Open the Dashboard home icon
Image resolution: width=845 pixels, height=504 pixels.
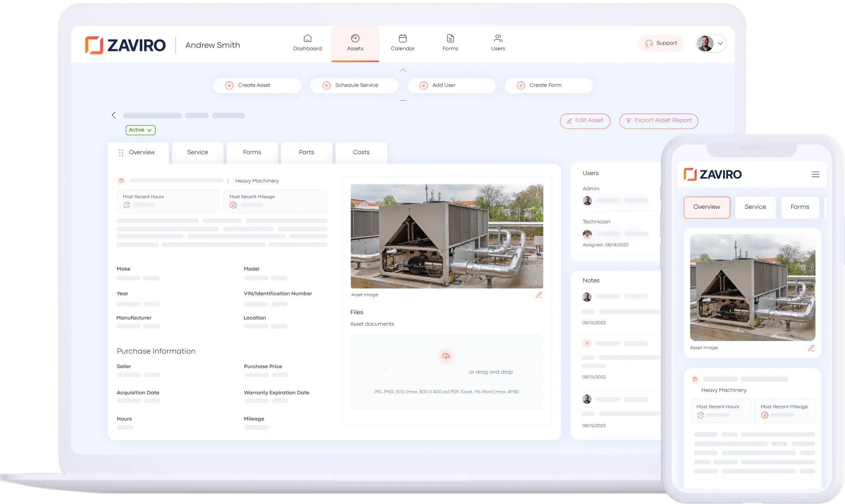click(x=307, y=39)
